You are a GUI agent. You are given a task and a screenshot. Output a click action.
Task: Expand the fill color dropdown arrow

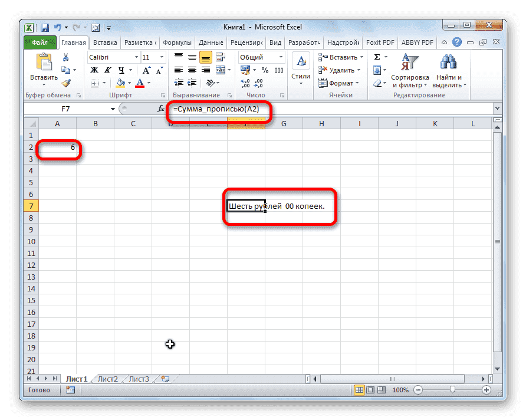(x=129, y=83)
